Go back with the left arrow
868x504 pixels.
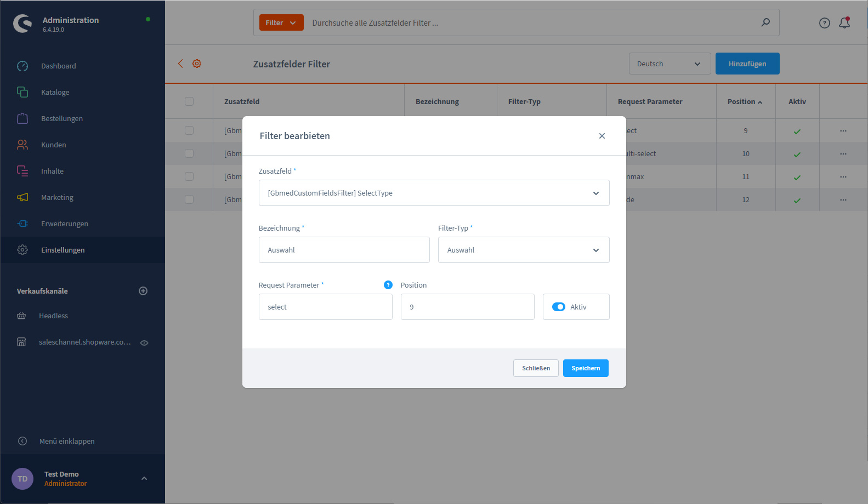[180, 64]
